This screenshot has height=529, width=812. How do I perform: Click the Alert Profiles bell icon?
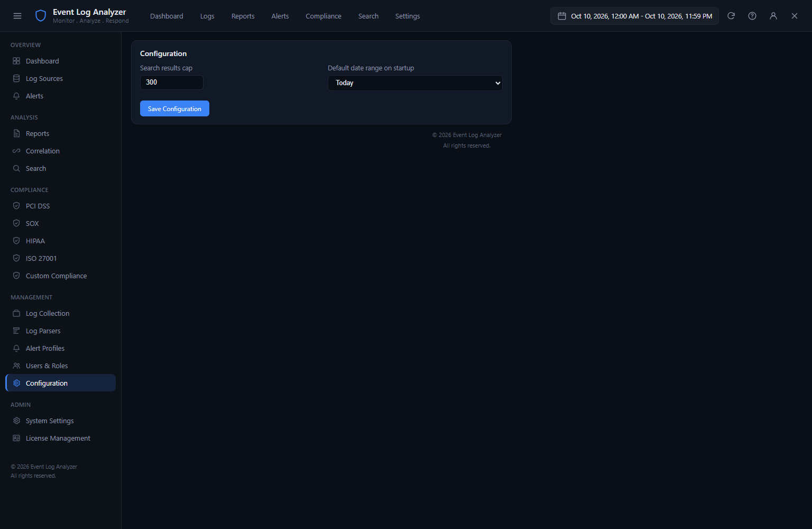(x=16, y=348)
